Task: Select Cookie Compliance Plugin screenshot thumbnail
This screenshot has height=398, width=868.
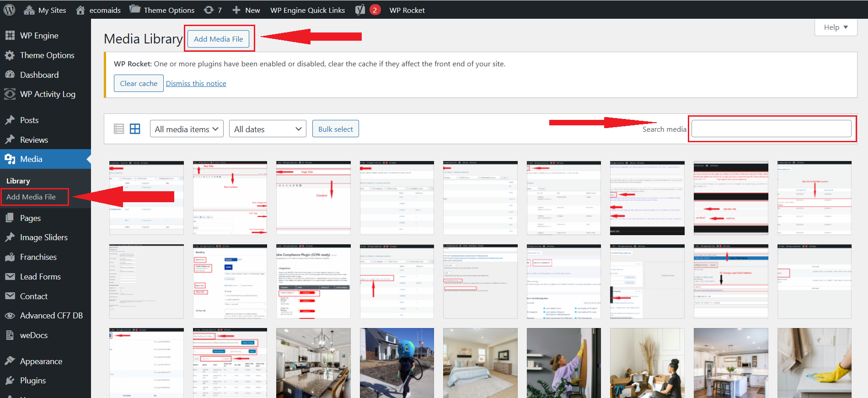Action: 313,281
